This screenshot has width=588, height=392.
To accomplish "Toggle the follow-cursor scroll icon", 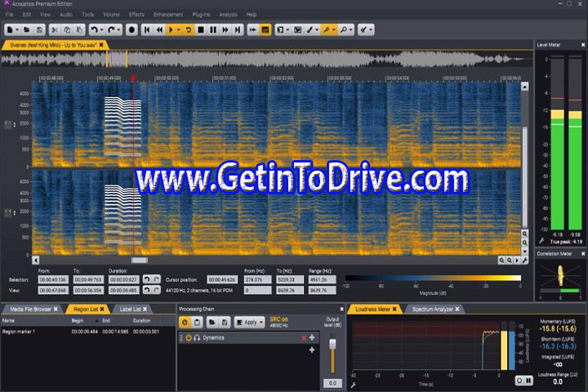I will pyautogui.click(x=253, y=29).
